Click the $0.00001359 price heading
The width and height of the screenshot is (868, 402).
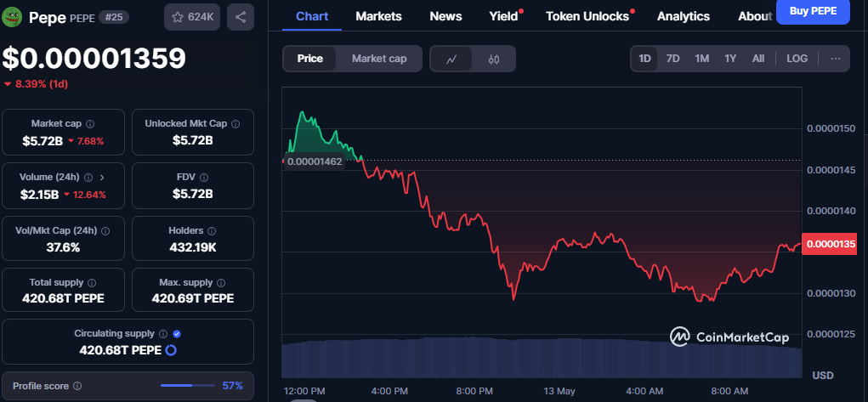point(94,59)
